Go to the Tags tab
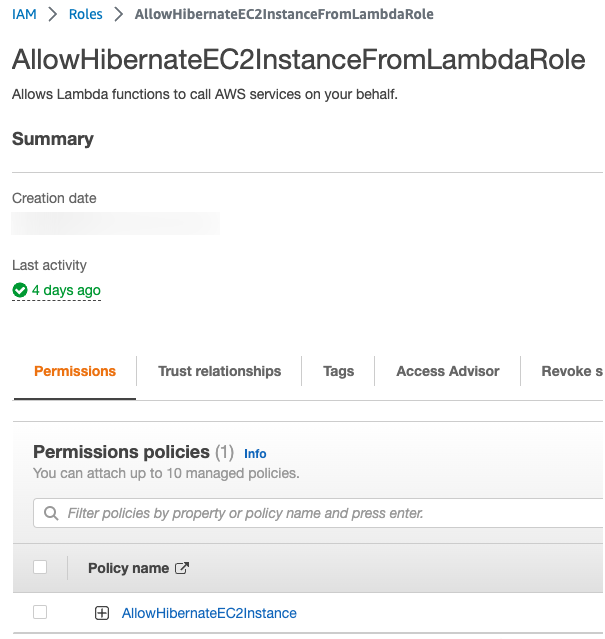 (338, 371)
